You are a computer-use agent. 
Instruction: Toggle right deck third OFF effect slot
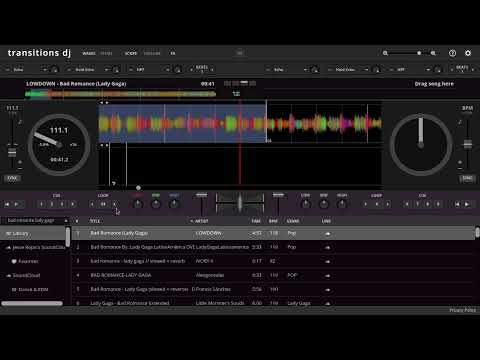[x=391, y=70]
